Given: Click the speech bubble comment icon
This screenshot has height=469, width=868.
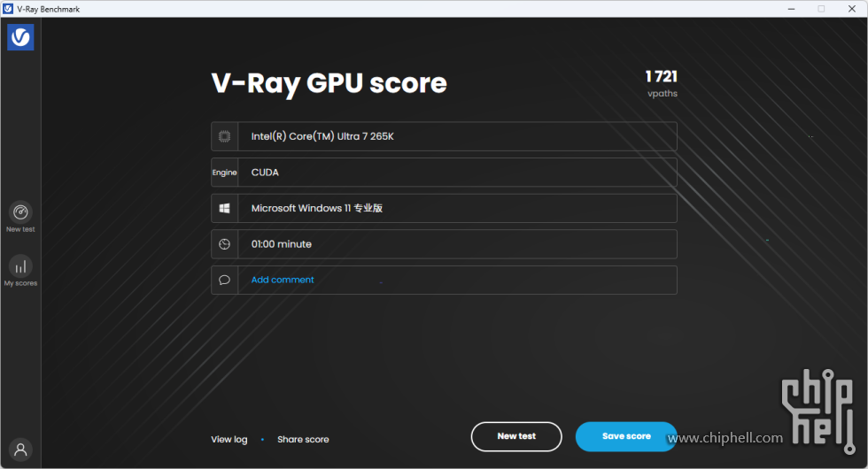Looking at the screenshot, I should pos(224,280).
